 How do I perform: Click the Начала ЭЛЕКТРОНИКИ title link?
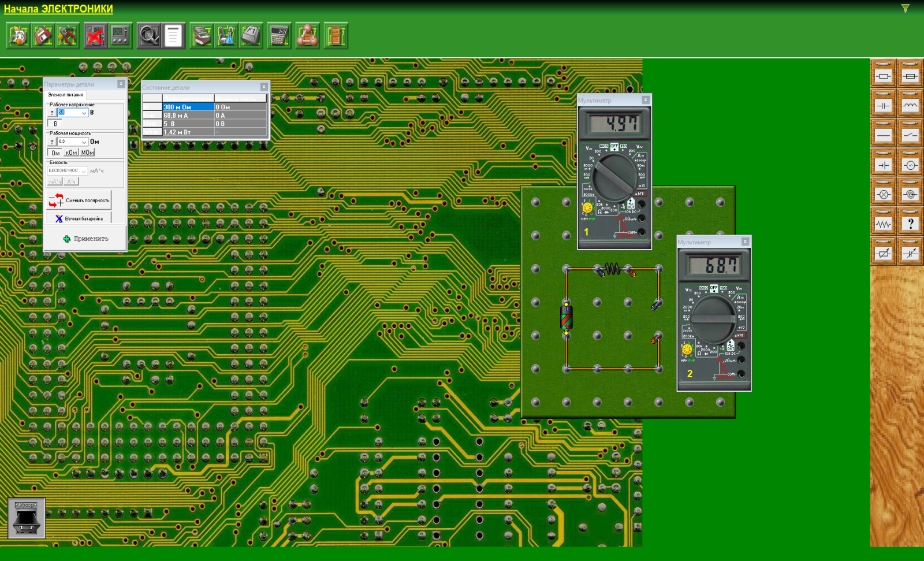click(x=58, y=9)
